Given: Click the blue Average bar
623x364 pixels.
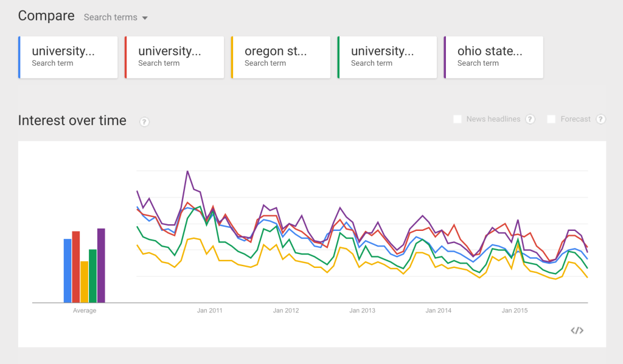Looking at the screenshot, I should pyautogui.click(x=68, y=270).
